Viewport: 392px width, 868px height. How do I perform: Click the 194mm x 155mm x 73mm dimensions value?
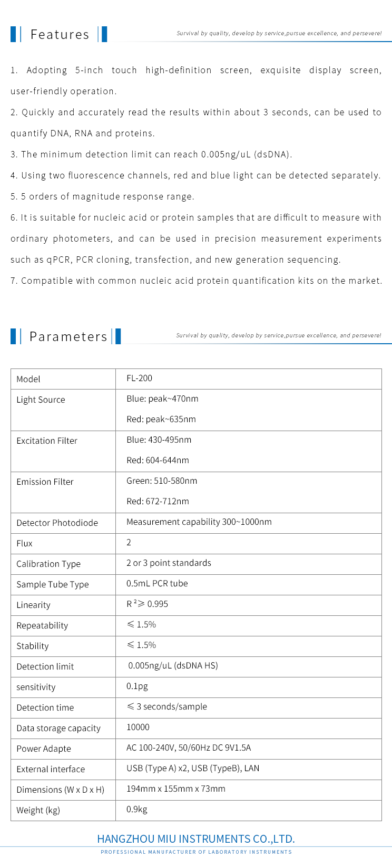(x=176, y=789)
